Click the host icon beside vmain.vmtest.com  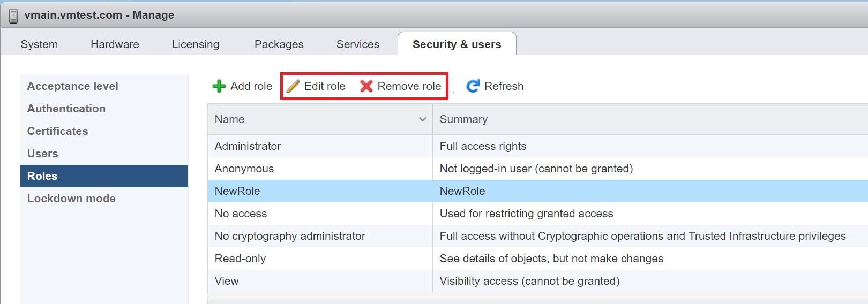13,16
